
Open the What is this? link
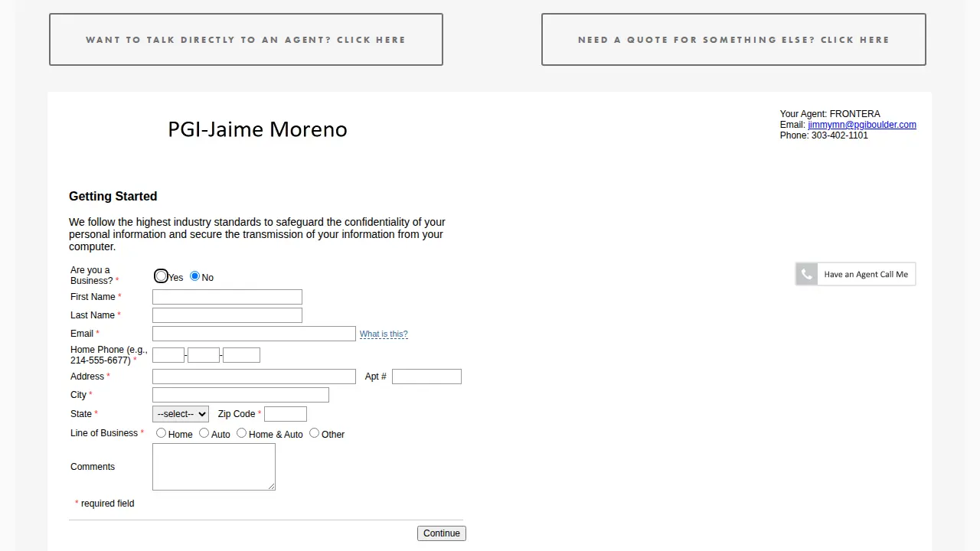(384, 334)
